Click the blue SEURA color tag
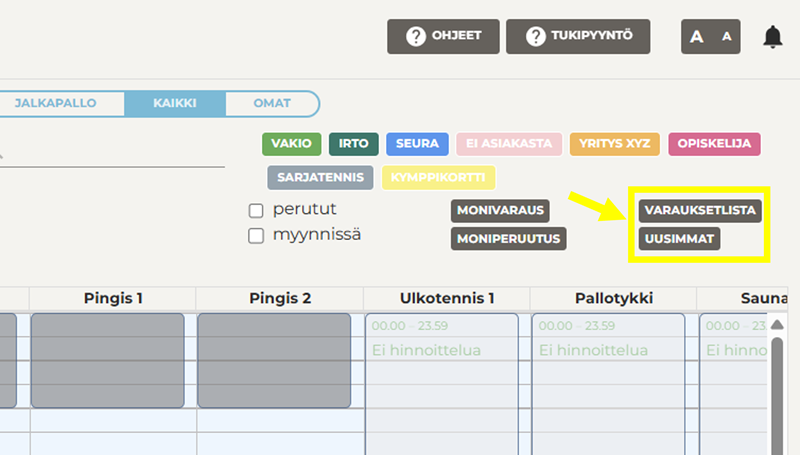800x455 pixels. point(417,144)
